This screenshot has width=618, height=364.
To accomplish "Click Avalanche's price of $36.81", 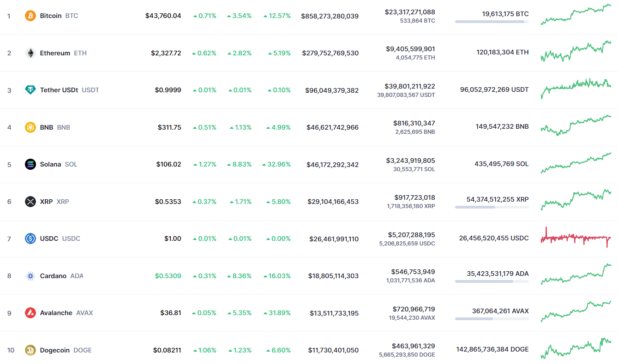I will click(x=171, y=313).
